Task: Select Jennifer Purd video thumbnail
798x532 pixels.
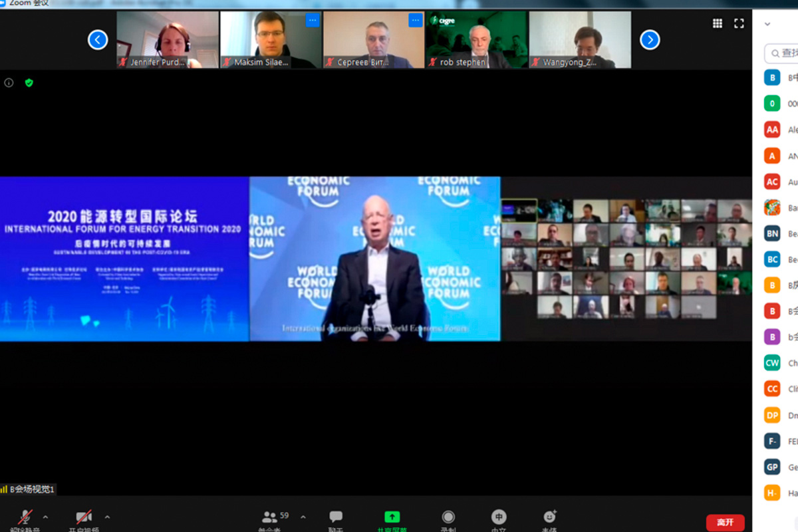Action: 168,40
